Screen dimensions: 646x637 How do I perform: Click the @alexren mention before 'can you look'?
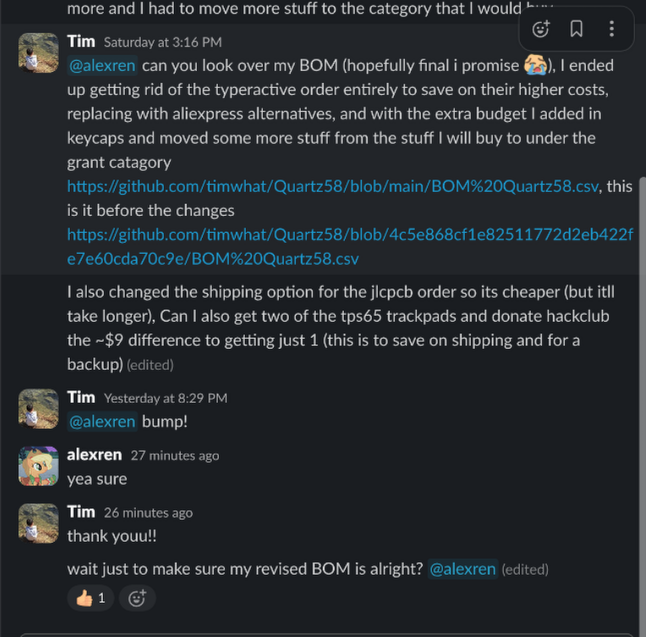pyautogui.click(x=102, y=66)
